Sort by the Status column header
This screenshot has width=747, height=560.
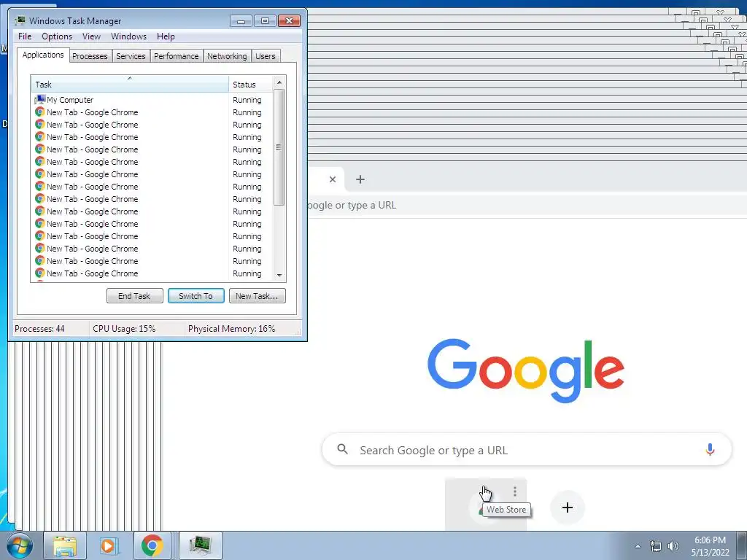[x=251, y=85]
